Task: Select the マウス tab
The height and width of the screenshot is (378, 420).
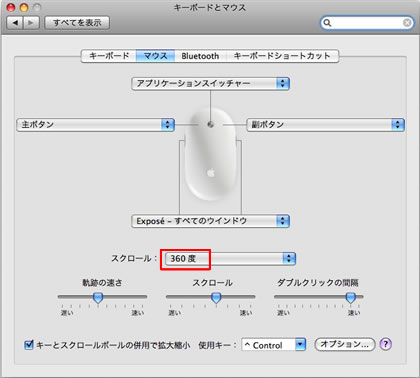Action: tap(155, 56)
